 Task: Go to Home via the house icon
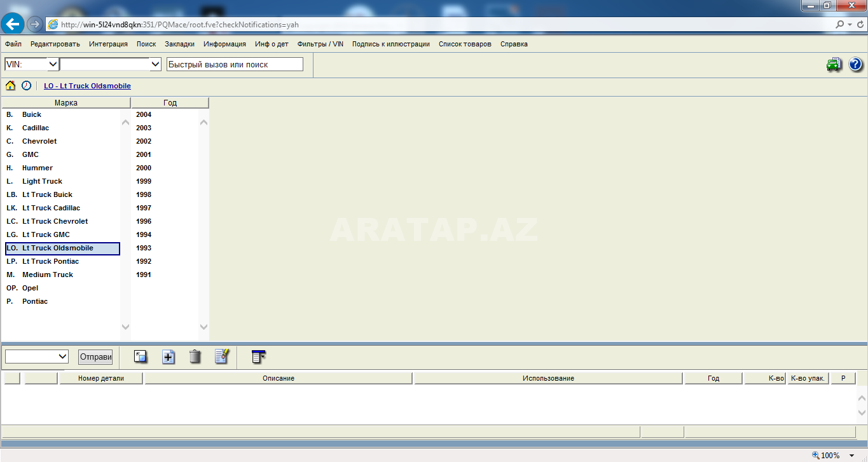point(11,85)
